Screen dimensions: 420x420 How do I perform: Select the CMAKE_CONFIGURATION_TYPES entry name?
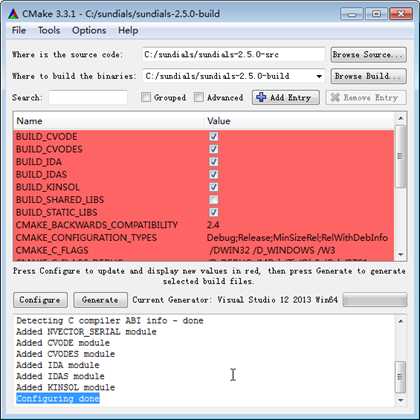tap(86, 238)
